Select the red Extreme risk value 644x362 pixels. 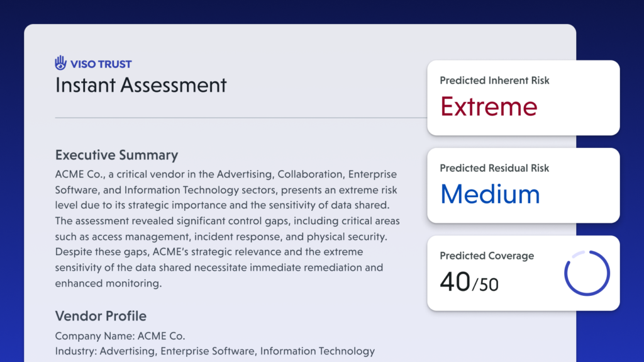(x=489, y=106)
